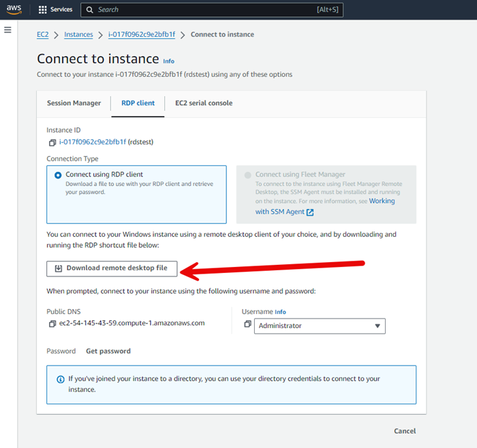Open the hamburger side navigation menu
477x448 pixels.
[7, 30]
